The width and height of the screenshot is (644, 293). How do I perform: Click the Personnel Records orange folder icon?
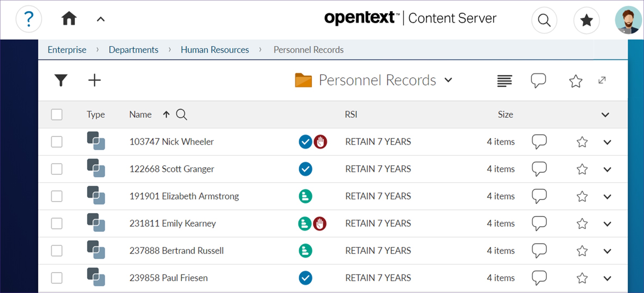point(303,80)
